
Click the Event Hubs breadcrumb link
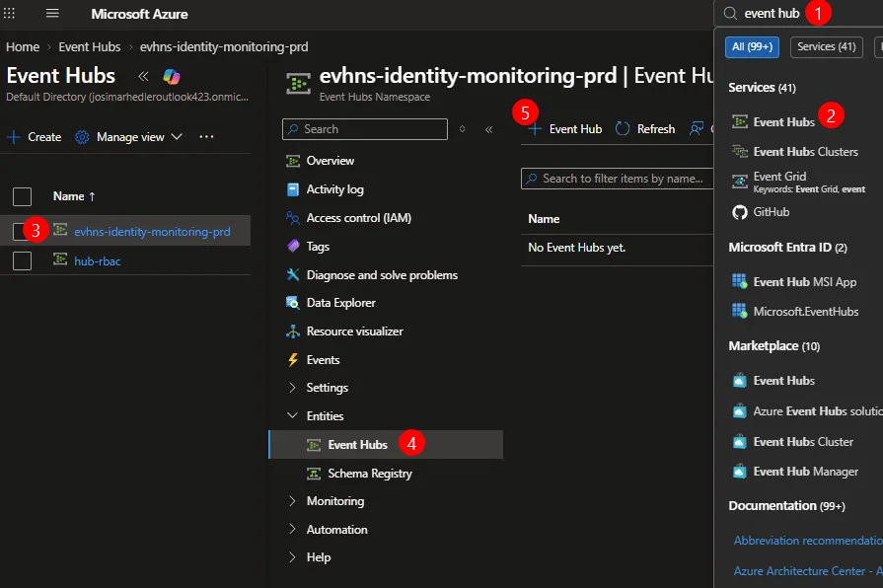(x=90, y=46)
